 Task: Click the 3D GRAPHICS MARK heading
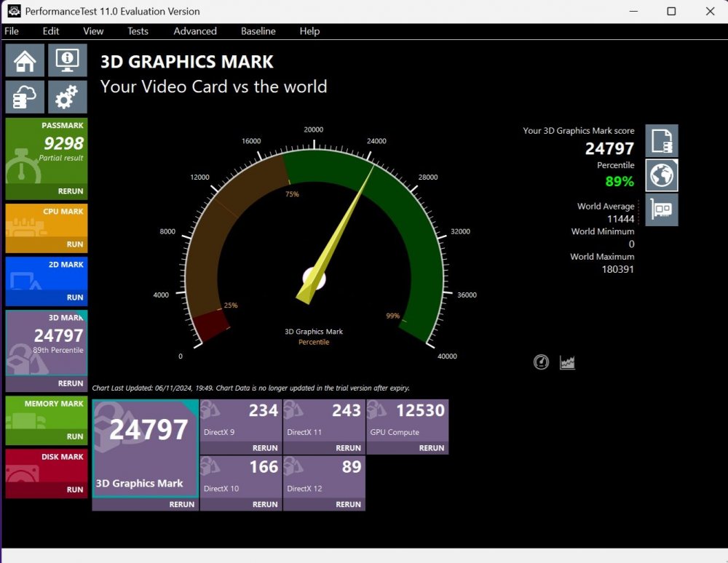pyautogui.click(x=186, y=62)
